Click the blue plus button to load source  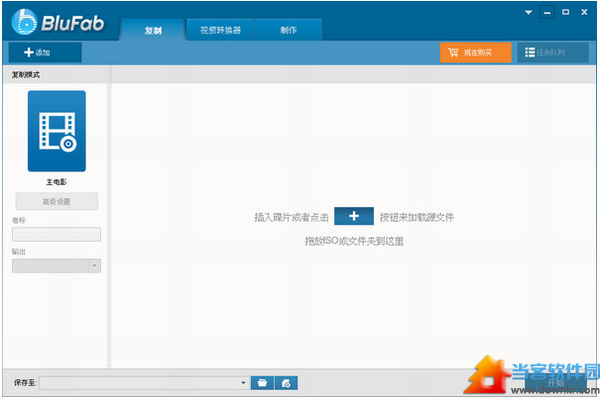[354, 216]
